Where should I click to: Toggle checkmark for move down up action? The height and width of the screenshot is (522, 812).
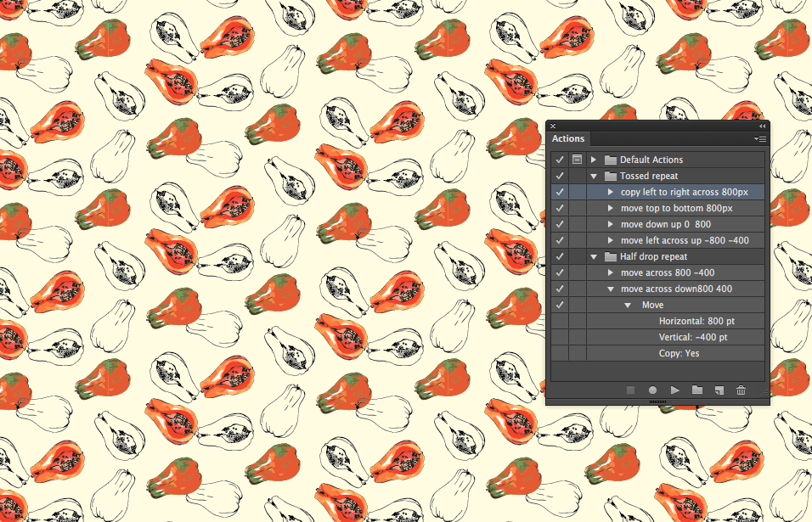click(559, 224)
